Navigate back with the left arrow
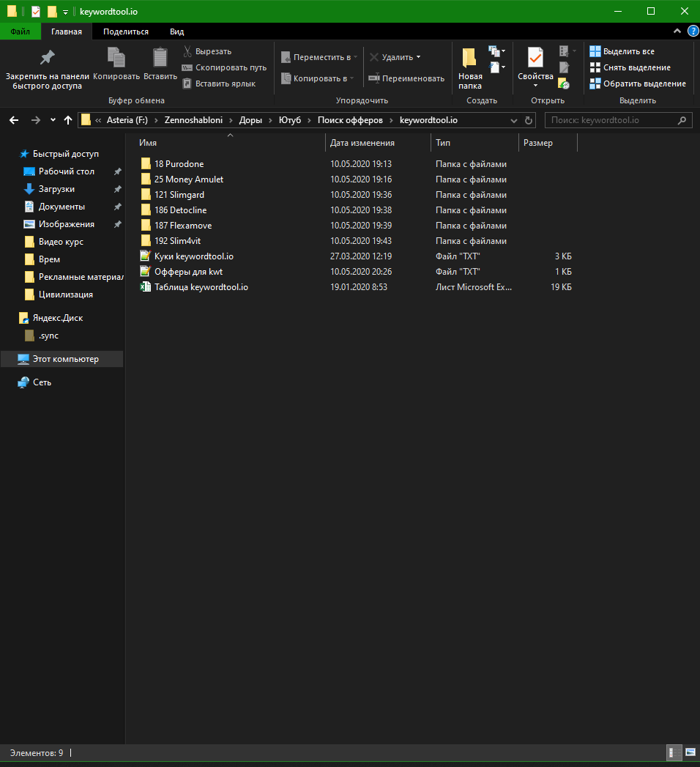Viewport: 700px width, 767px height. [13, 119]
